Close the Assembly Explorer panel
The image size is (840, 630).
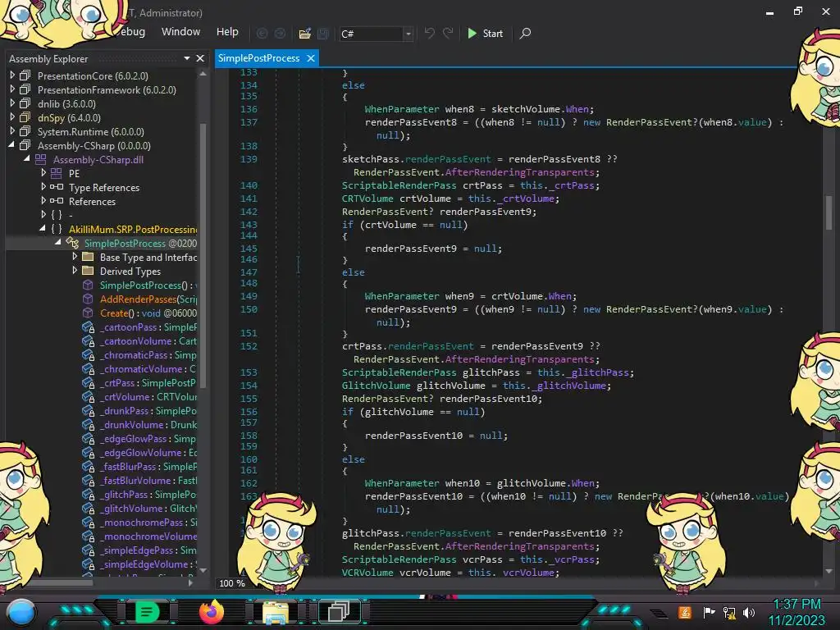pyautogui.click(x=200, y=58)
